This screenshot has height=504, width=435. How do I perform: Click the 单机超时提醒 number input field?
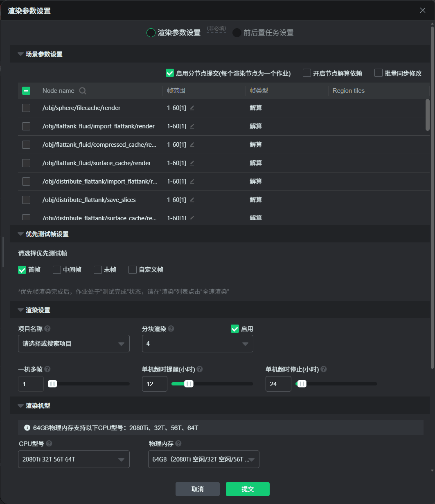[x=155, y=384]
